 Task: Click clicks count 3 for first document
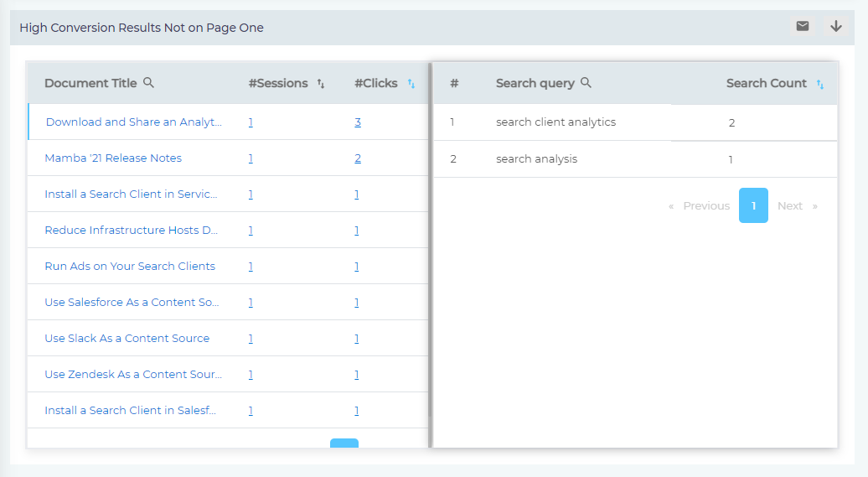(x=358, y=122)
